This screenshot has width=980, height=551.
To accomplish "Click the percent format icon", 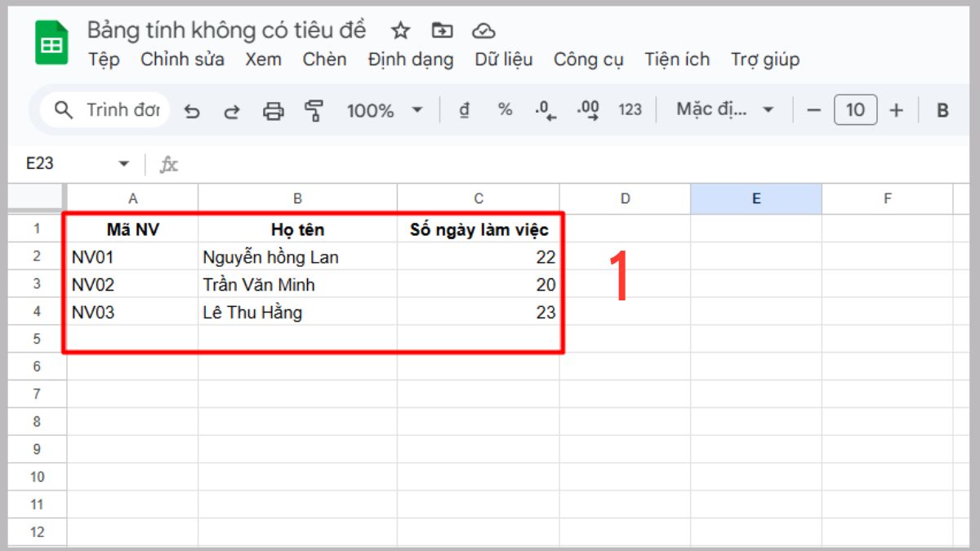I will click(505, 110).
